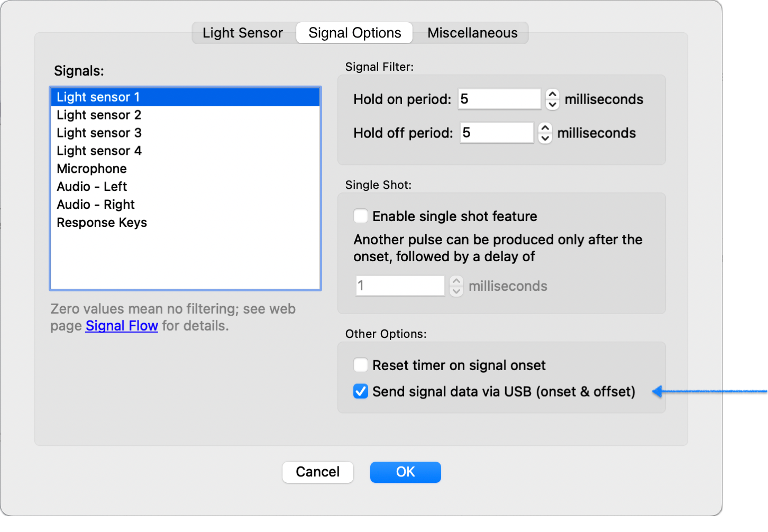768x532 pixels.
Task: Open the Signal Flow web page link
Action: (x=122, y=326)
